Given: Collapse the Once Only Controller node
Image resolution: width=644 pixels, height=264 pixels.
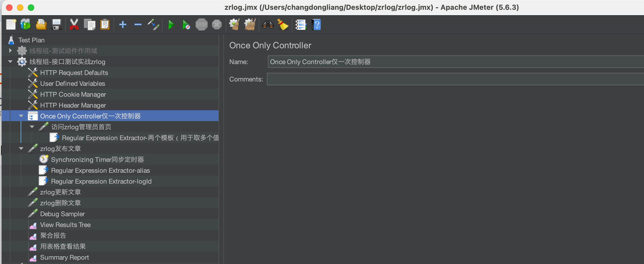Looking at the screenshot, I should (21, 116).
